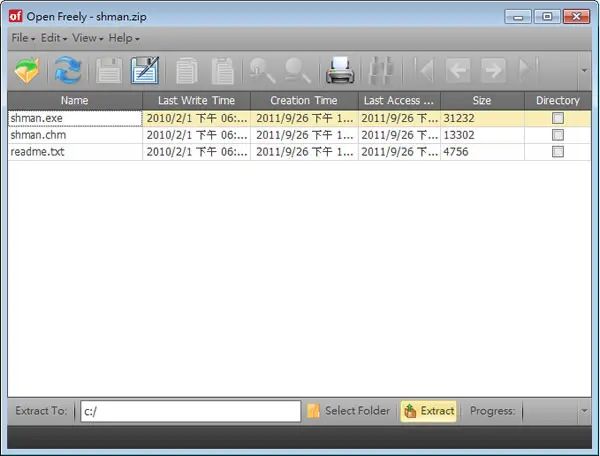Click the Extract To path field

pyautogui.click(x=191, y=411)
